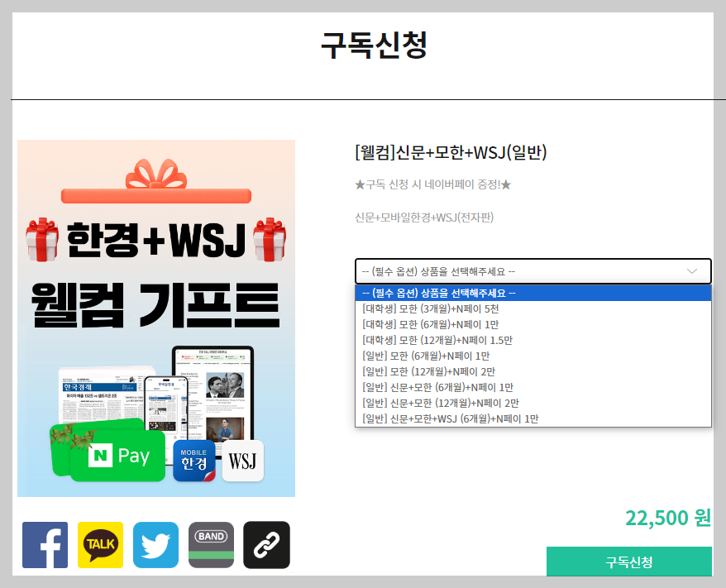Select the highlighted '상품을 선택해주세요' placeholder option
This screenshot has width=726, height=588.
(x=533, y=293)
